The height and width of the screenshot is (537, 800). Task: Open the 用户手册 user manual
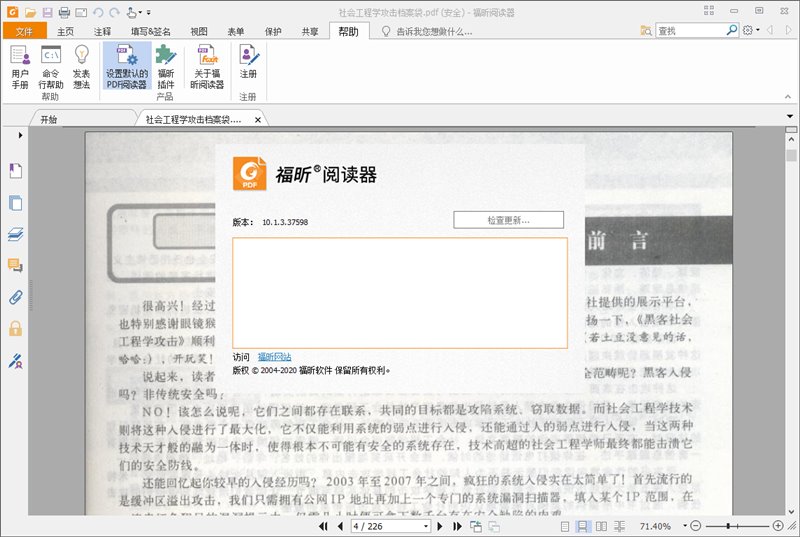[x=20, y=67]
